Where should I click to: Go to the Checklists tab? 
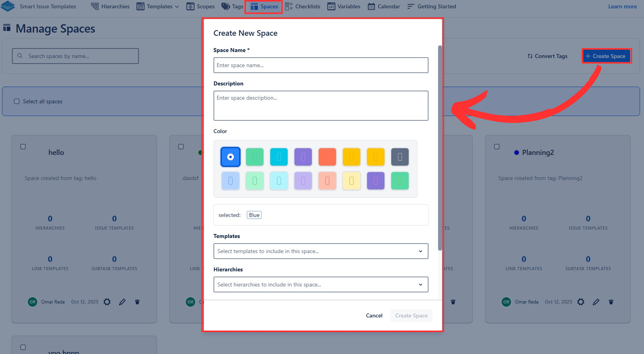coord(303,6)
